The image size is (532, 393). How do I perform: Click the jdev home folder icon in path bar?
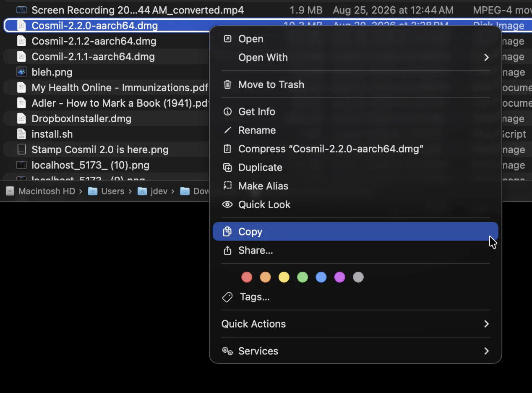143,191
